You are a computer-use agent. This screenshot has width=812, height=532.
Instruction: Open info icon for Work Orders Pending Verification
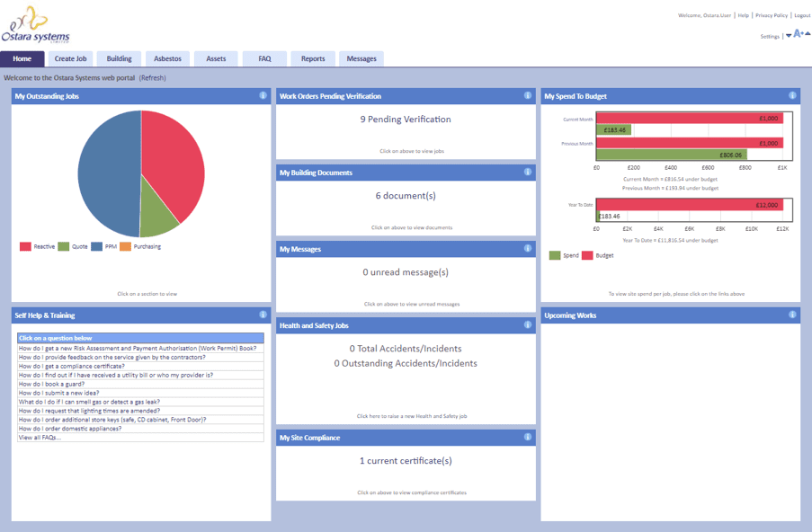pos(528,95)
